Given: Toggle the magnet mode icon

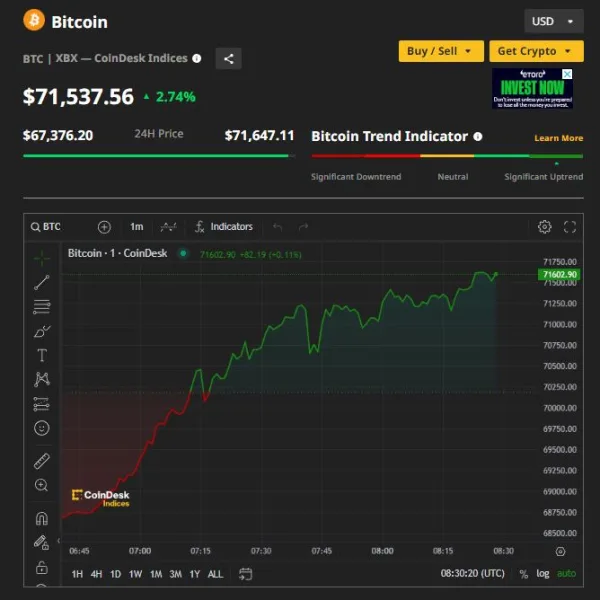Looking at the screenshot, I should pos(42,518).
